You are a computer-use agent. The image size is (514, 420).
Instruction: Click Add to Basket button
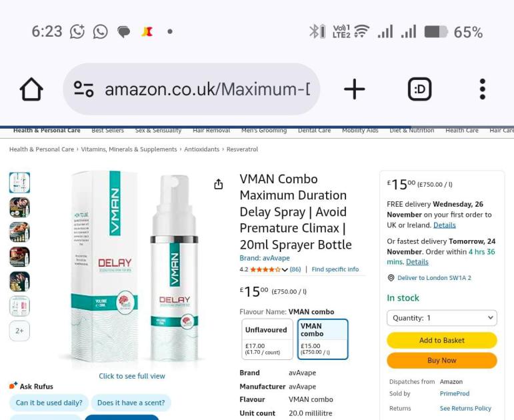(x=441, y=340)
